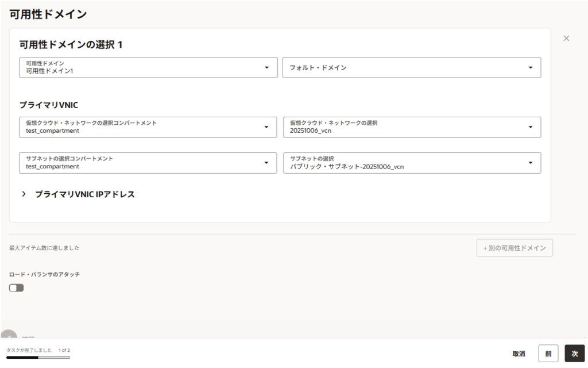Screen dimensions: 588x368
Task: Proceed with the 次 button
Action: [x=574, y=354]
